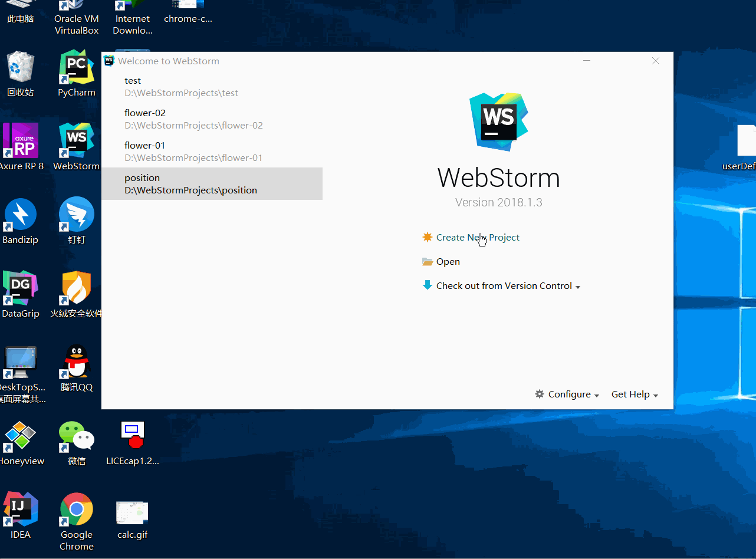This screenshot has height=559, width=756.
Task: Open the DataGrip desktop shortcut
Action: tap(21, 294)
